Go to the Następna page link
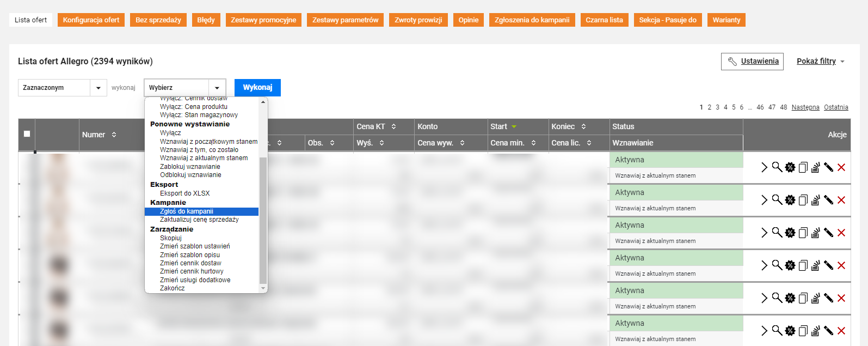The height and width of the screenshot is (346, 868). coord(805,107)
